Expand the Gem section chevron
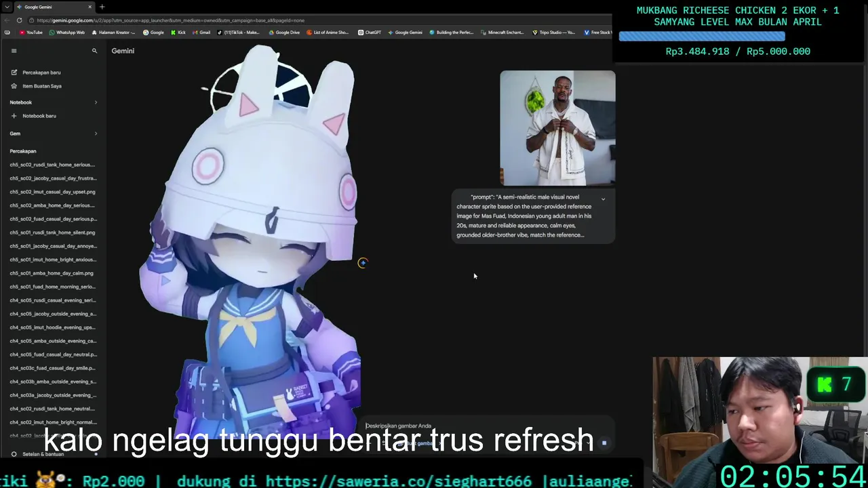 pyautogui.click(x=96, y=134)
